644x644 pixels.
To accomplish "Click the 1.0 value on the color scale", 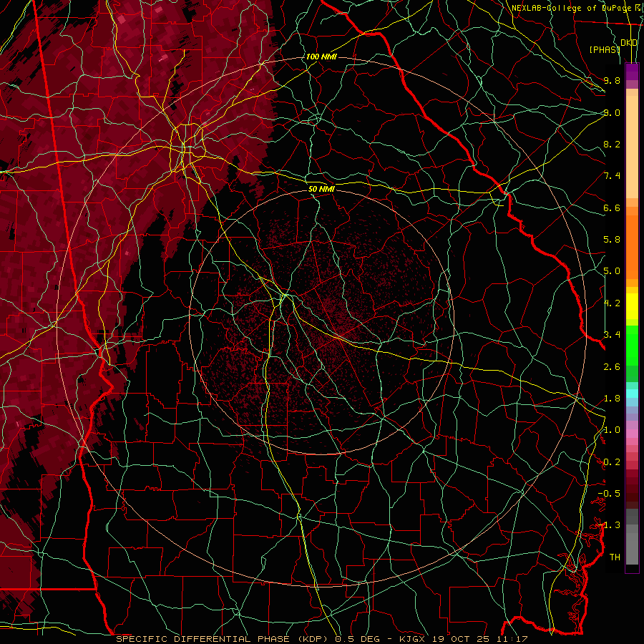I will [612, 430].
